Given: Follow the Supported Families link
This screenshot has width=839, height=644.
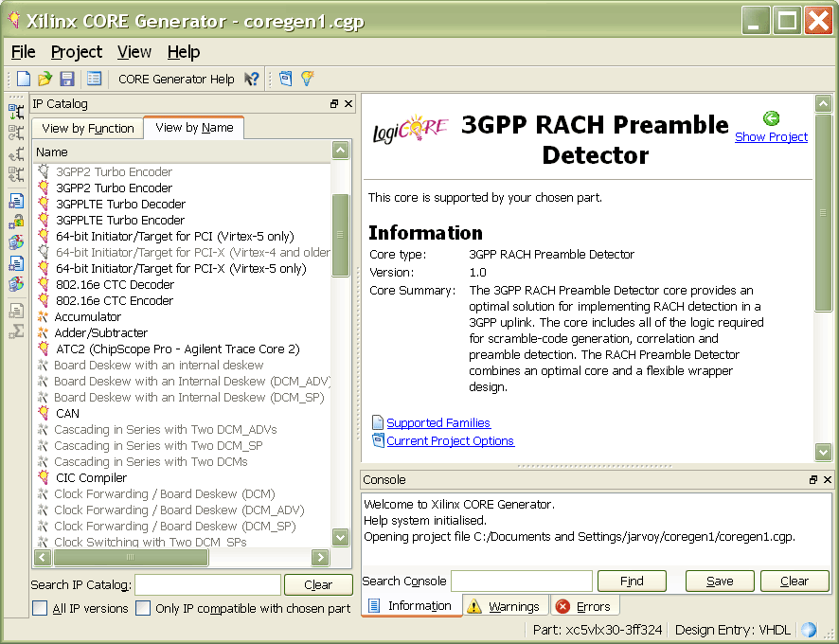Looking at the screenshot, I should click(x=438, y=423).
